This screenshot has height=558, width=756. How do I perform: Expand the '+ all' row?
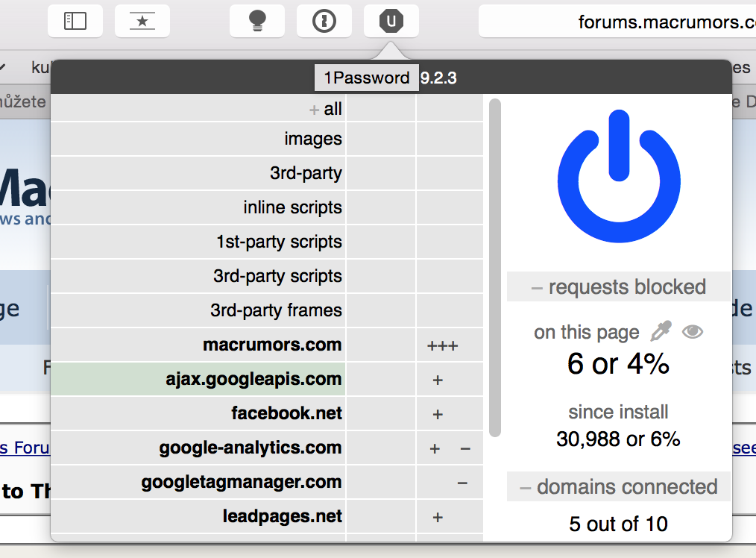tap(198, 108)
